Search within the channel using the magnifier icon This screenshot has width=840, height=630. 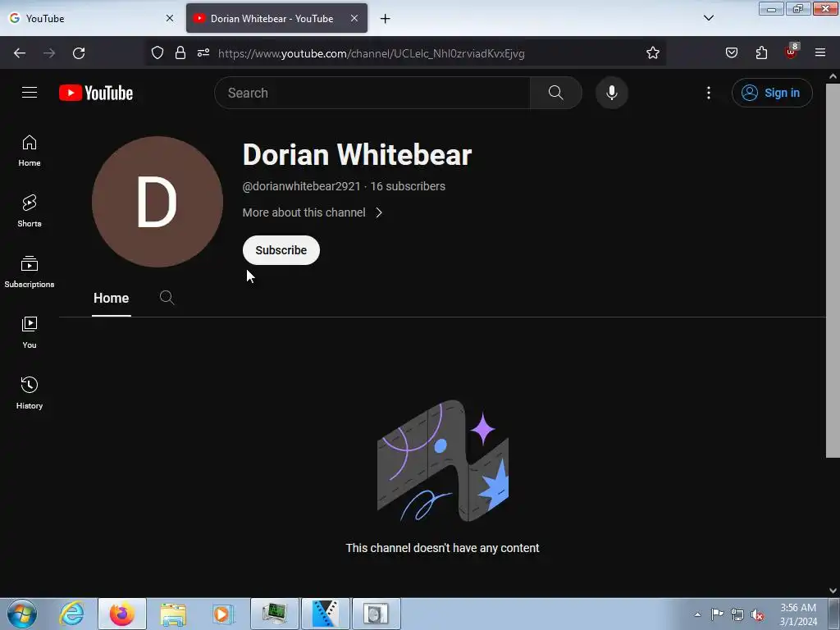click(167, 298)
